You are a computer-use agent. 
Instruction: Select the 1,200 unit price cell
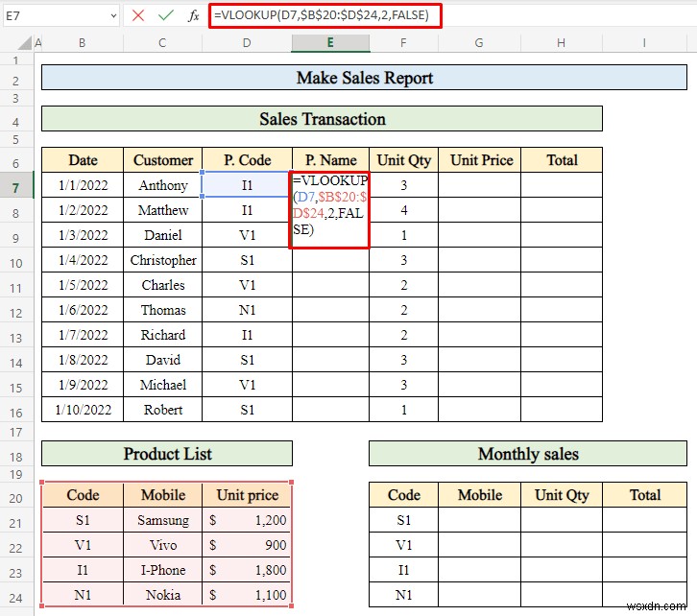tap(247, 520)
